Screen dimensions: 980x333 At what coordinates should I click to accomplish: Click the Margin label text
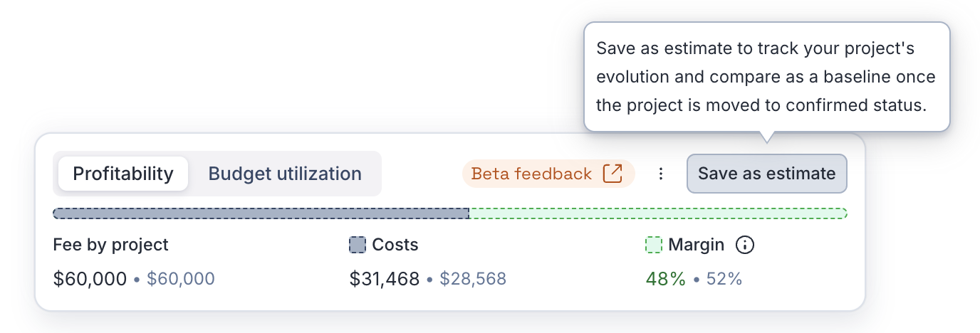pos(696,245)
